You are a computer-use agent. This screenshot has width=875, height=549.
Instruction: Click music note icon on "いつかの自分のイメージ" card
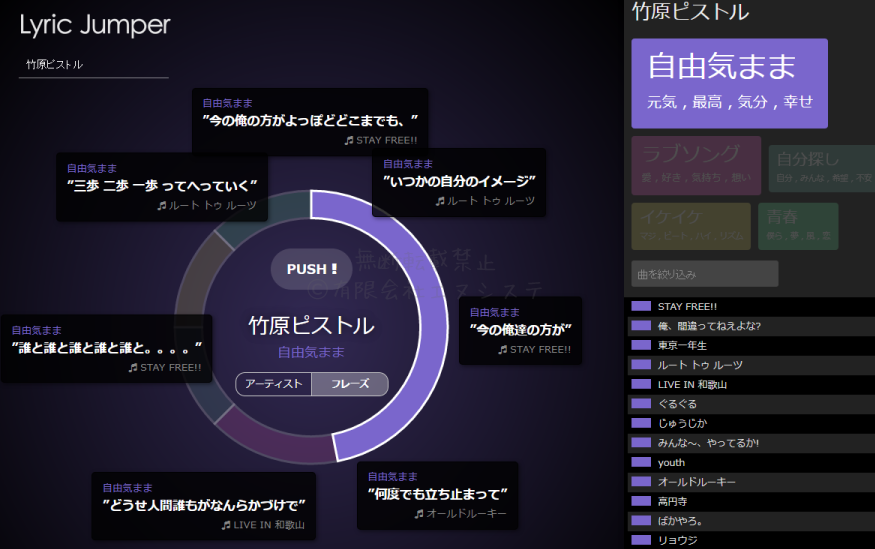(440, 201)
